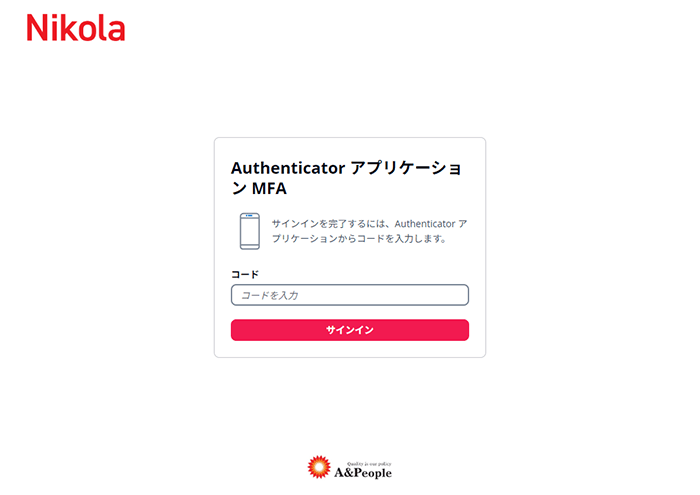Click the Authenticator アプリケーション MFA heading
Viewport: 700px width, 495px height.
[346, 178]
